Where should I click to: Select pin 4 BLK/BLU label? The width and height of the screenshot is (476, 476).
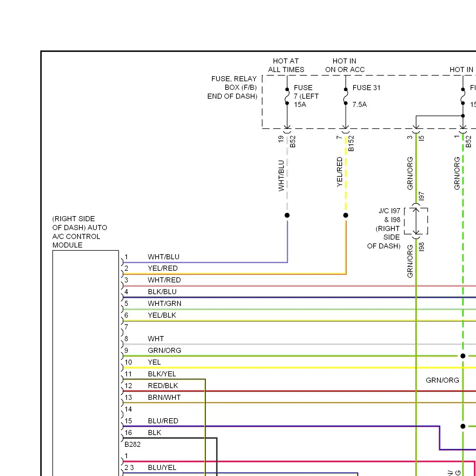[x=162, y=292]
